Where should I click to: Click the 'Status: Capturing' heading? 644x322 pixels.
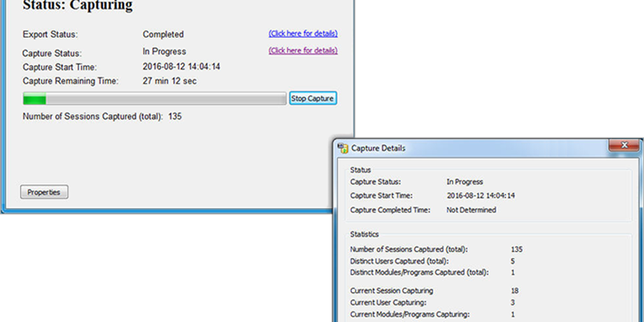click(78, 6)
